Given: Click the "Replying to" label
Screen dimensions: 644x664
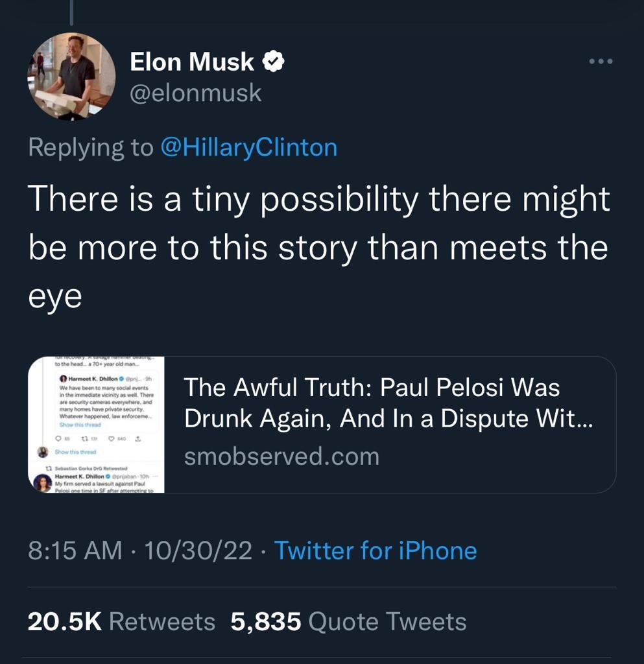Looking at the screenshot, I should [91, 148].
